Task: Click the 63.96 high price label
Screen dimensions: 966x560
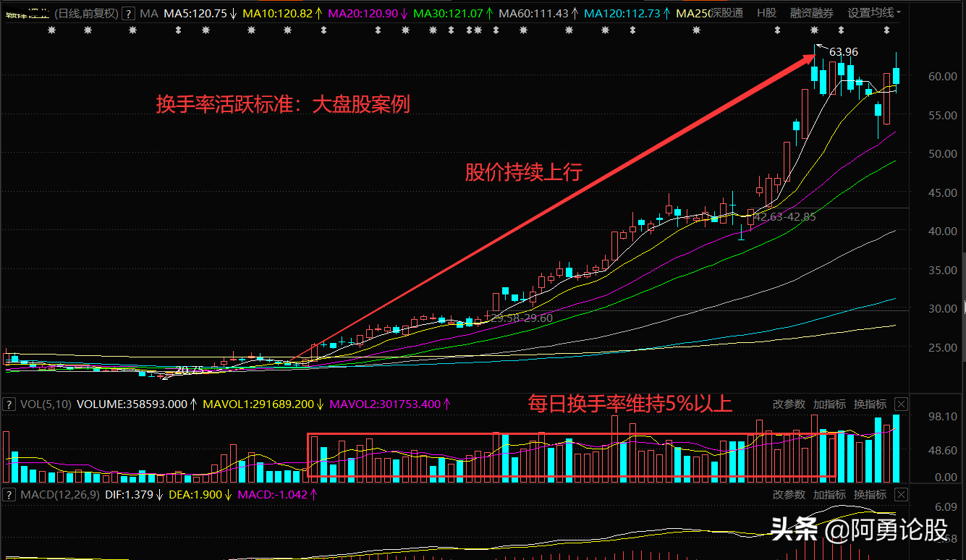Action: (x=844, y=52)
